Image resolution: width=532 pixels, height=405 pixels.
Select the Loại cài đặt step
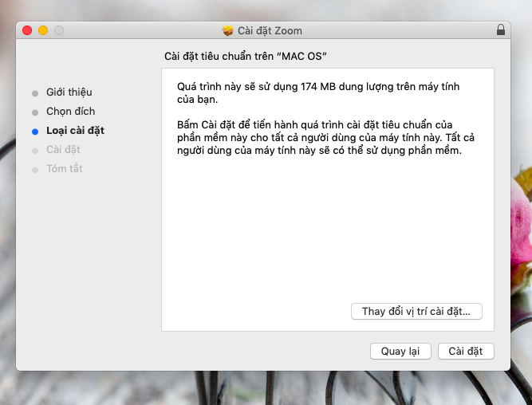click(x=75, y=131)
